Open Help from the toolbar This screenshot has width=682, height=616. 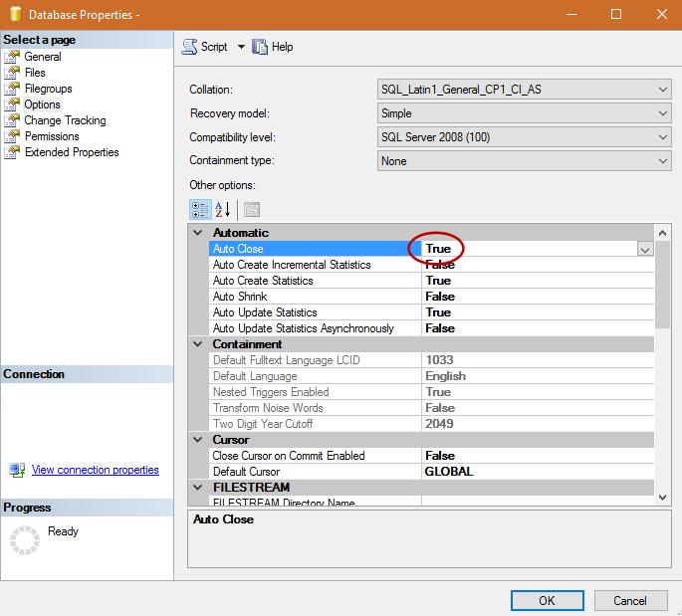click(273, 47)
